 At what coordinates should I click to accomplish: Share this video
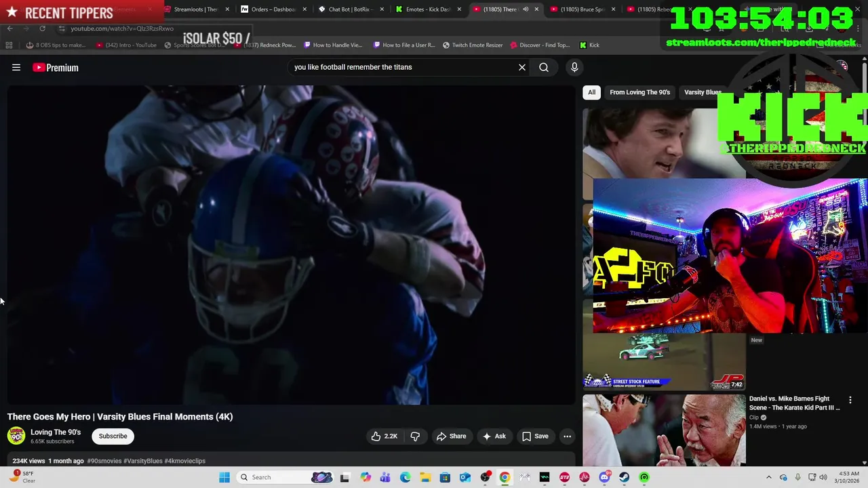pos(451,436)
